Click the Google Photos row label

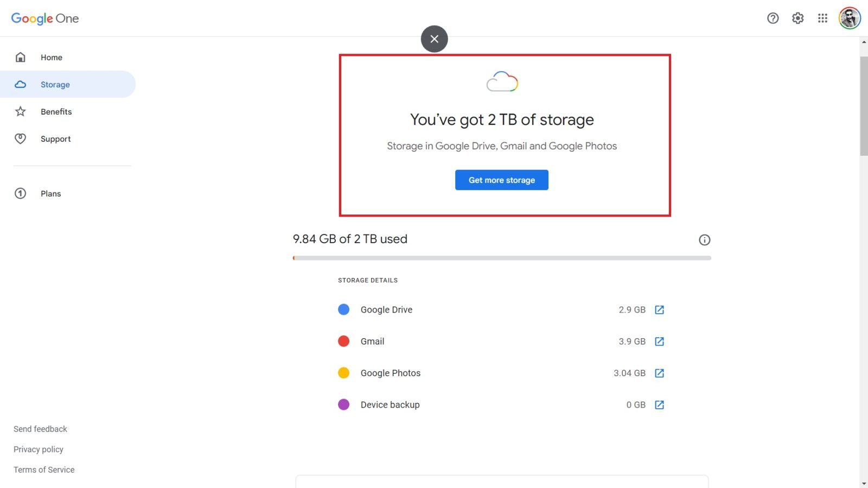tap(391, 373)
